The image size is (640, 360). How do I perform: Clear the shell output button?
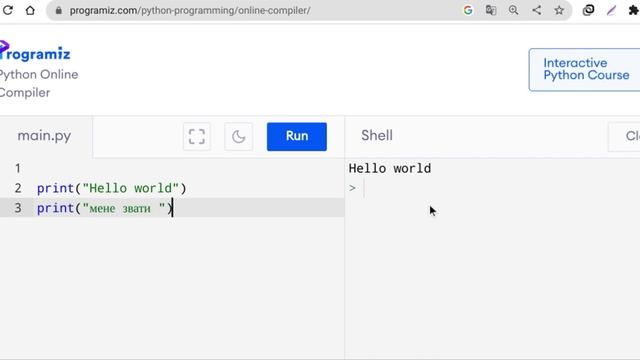[624, 136]
